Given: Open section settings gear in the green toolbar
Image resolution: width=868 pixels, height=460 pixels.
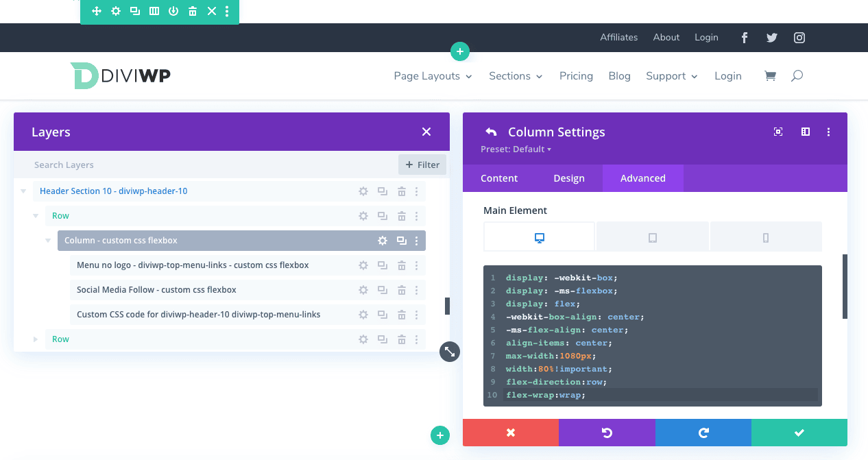Looking at the screenshot, I should point(116,11).
